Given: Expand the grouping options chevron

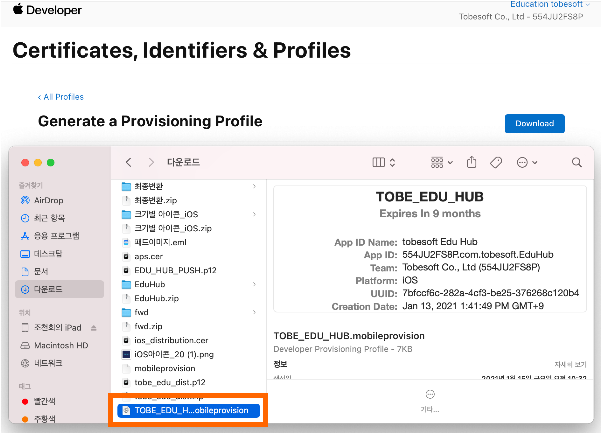Looking at the screenshot, I should click(450, 162).
